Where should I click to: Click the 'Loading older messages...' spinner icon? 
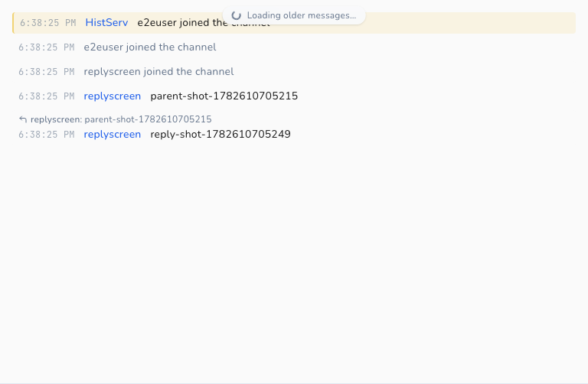(x=237, y=15)
